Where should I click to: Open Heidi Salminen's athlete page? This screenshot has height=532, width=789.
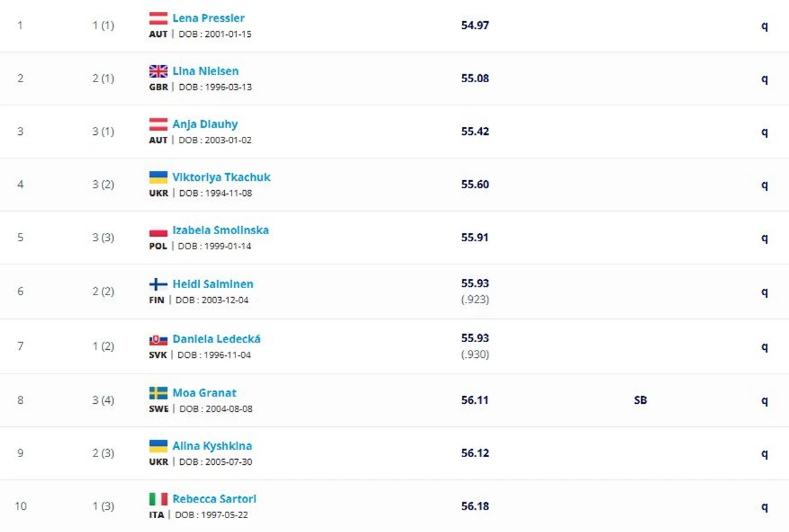click(213, 284)
